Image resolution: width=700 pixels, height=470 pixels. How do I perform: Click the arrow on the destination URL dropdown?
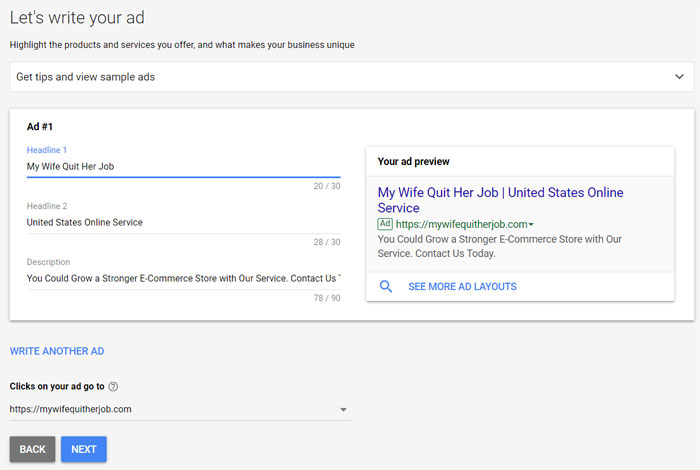coord(343,409)
